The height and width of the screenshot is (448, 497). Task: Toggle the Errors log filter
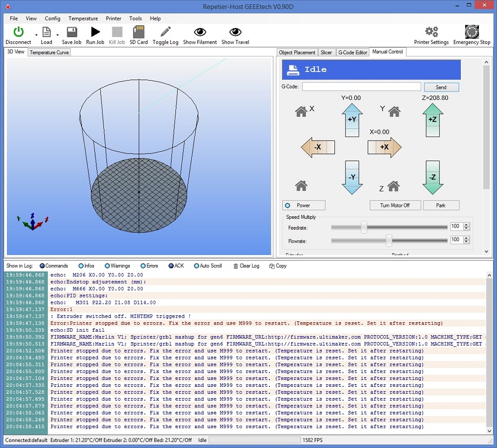coord(143,266)
